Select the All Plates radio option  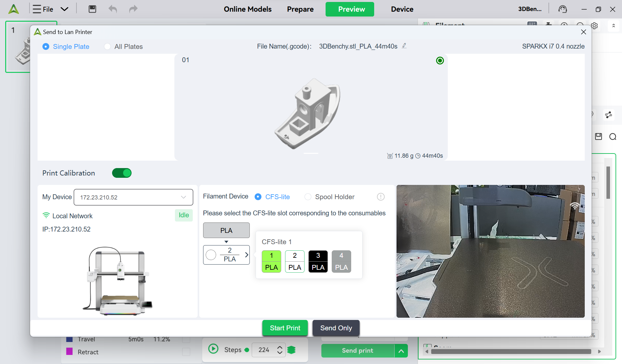[108, 47]
